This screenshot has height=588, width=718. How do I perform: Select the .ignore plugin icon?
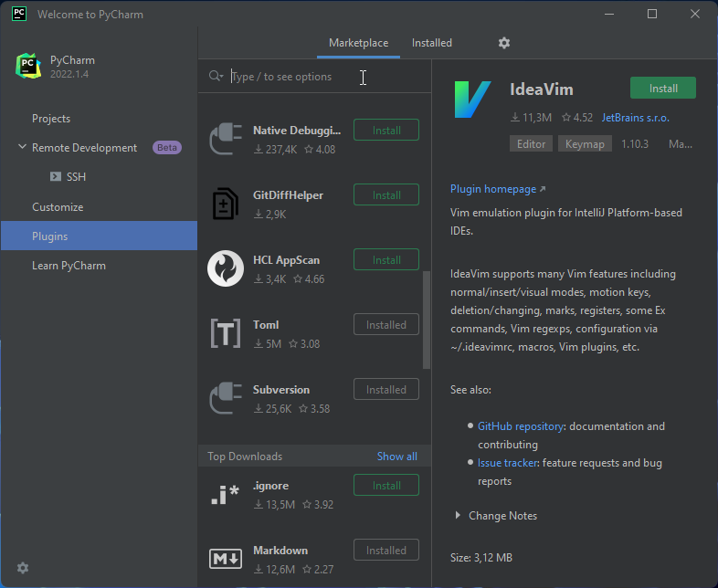(226, 495)
